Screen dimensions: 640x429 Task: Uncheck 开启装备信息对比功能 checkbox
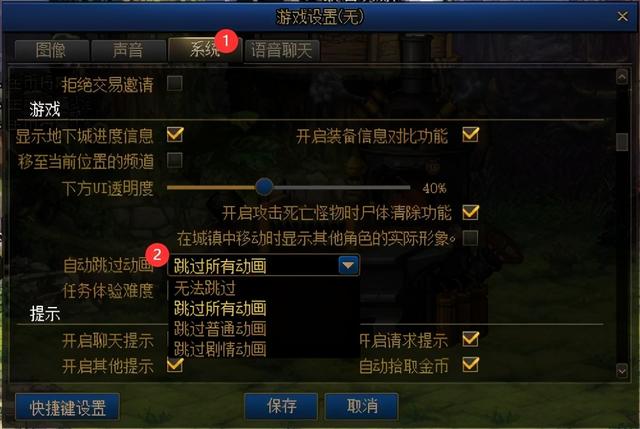(x=471, y=134)
